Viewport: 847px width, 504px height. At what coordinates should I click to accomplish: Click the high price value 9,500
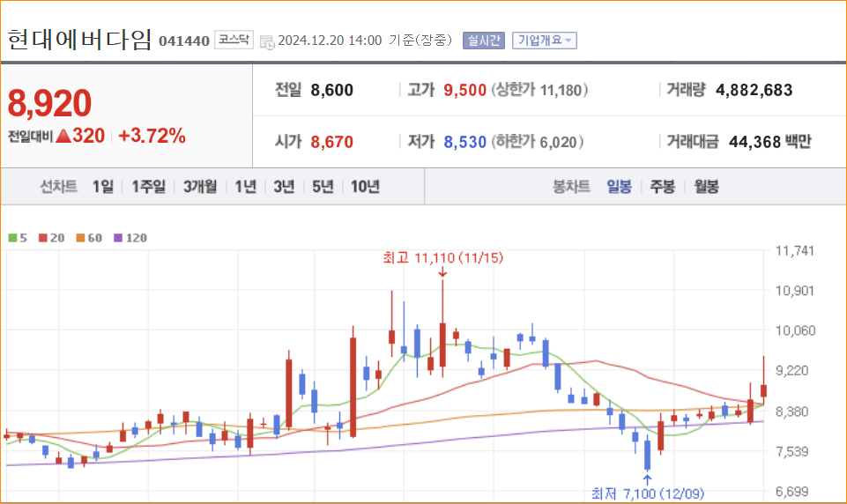pyautogui.click(x=464, y=90)
